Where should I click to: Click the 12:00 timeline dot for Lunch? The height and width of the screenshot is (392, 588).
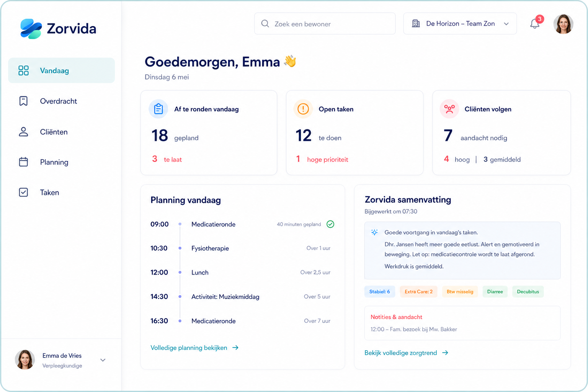pos(180,272)
